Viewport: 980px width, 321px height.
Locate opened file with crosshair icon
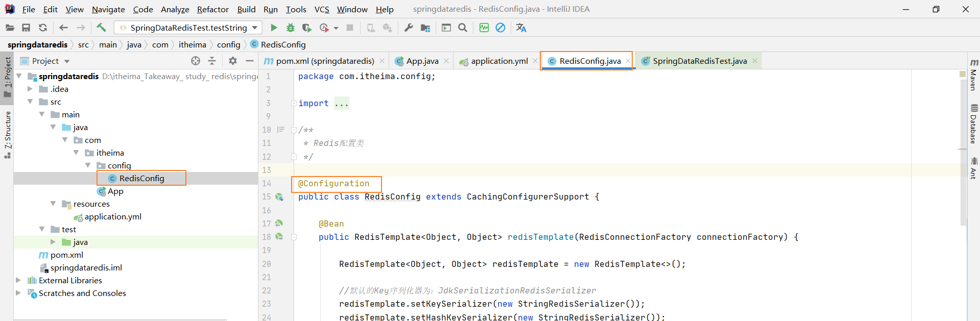pos(196,61)
